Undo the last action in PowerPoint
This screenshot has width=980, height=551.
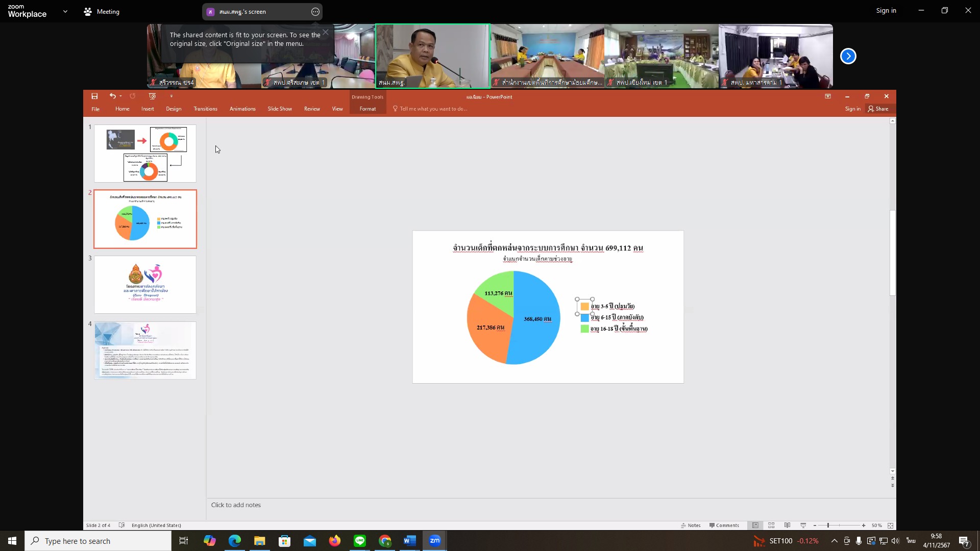pos(112,96)
